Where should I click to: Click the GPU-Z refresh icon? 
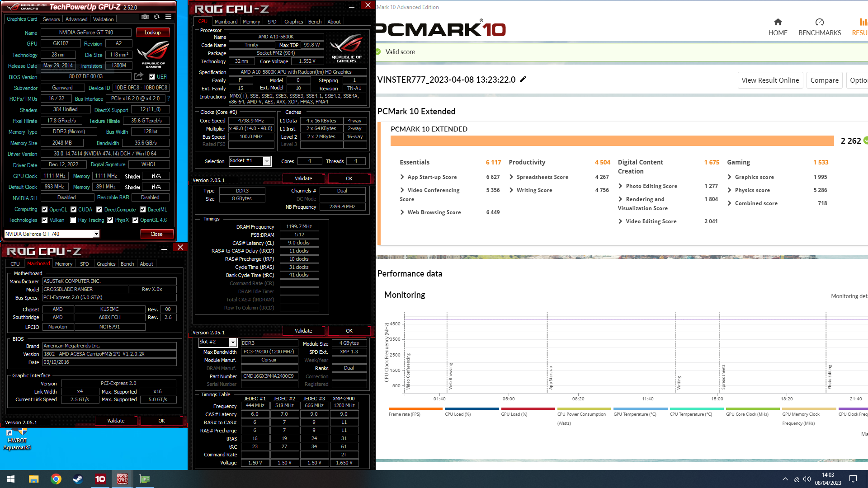coord(156,17)
